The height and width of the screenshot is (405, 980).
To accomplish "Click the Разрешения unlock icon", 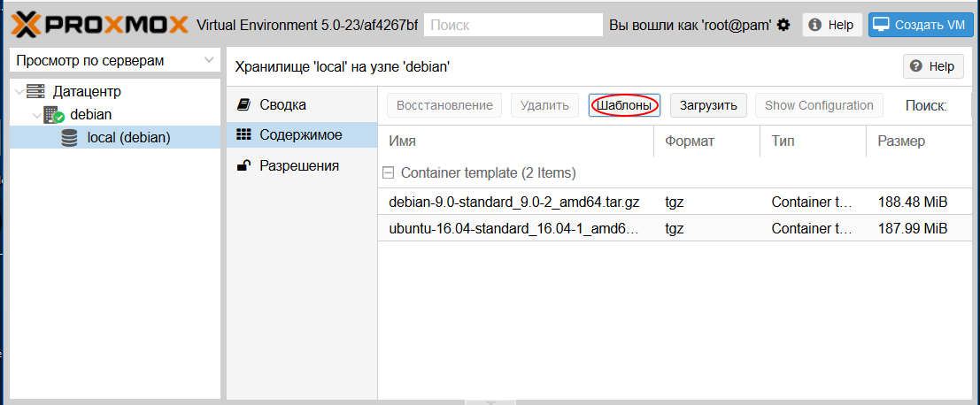I will click(243, 165).
